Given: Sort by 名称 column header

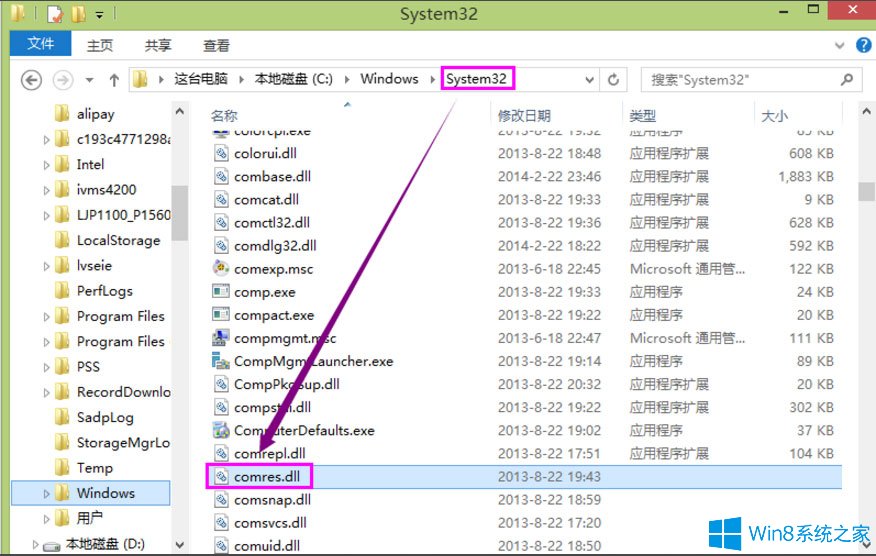Looking at the screenshot, I should click(224, 116).
